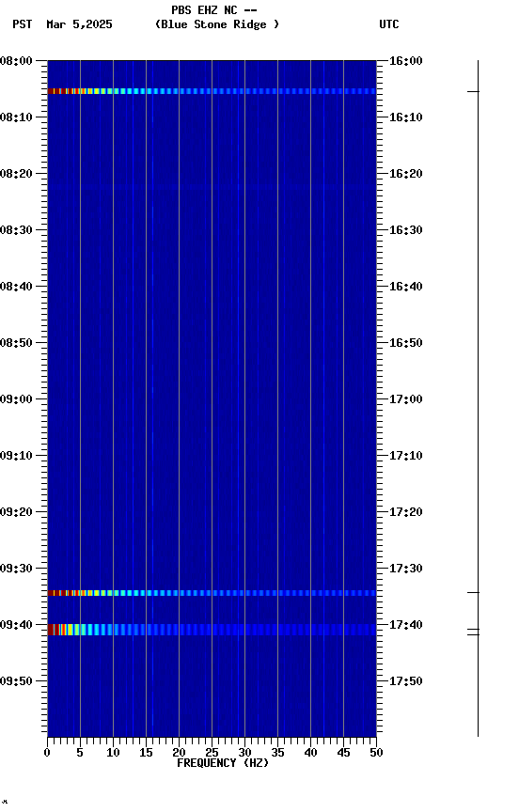Click the 17:00 UTC time label
The image size is (519, 812).
tap(406, 399)
